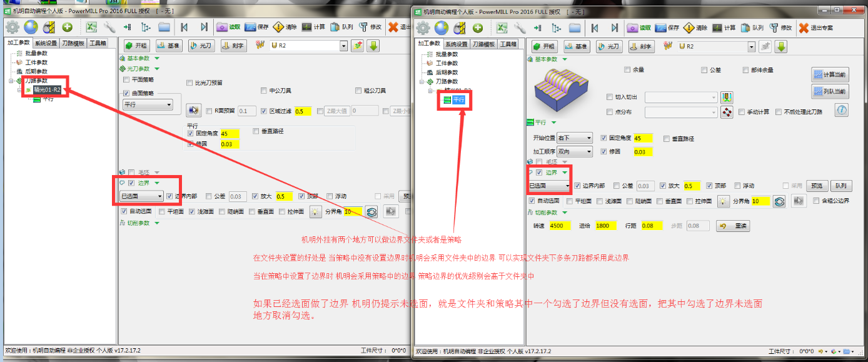Collapse 光刀参数 section in left window
The height and width of the screenshot is (362, 868).
point(158,68)
